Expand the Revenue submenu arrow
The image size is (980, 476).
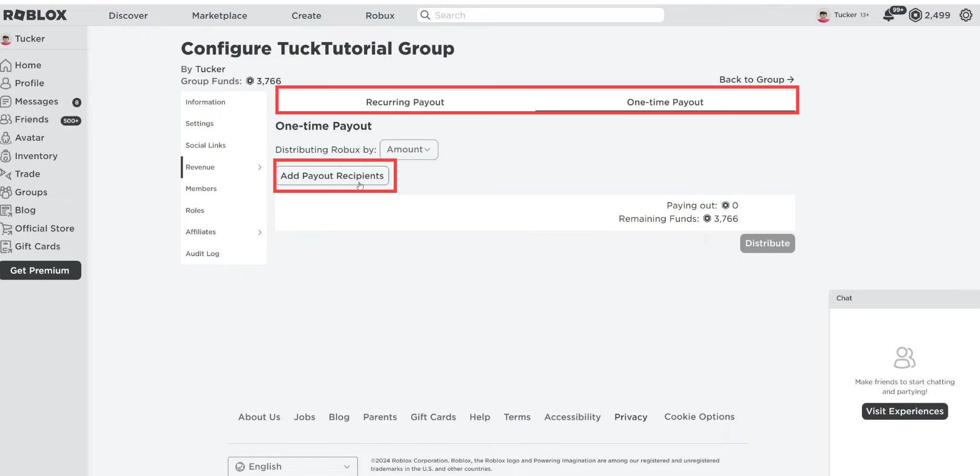coord(260,167)
